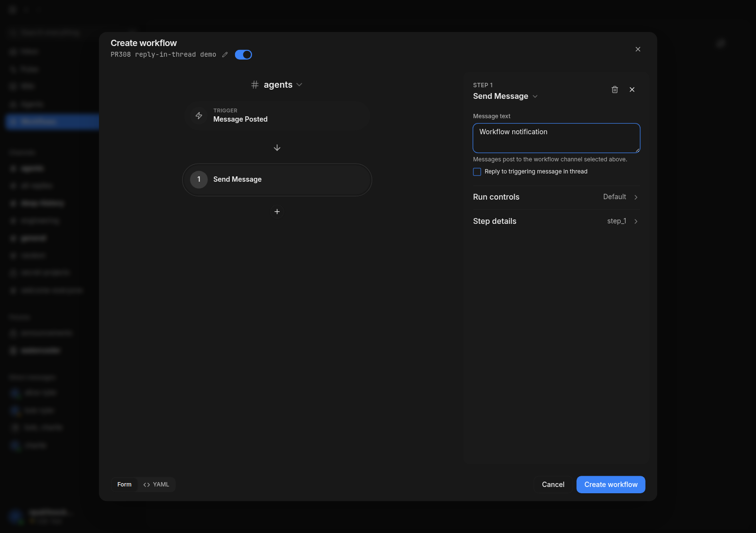The height and width of the screenshot is (533, 756).
Task: Click the Create workflow button
Action: click(611, 485)
